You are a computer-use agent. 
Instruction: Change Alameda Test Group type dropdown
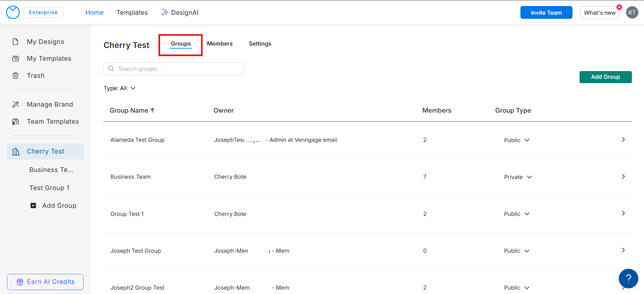(517, 140)
